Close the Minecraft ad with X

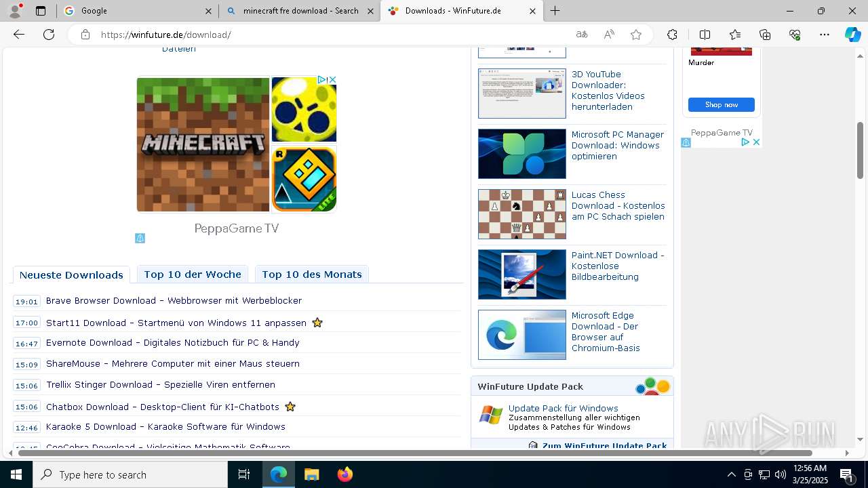(x=332, y=80)
